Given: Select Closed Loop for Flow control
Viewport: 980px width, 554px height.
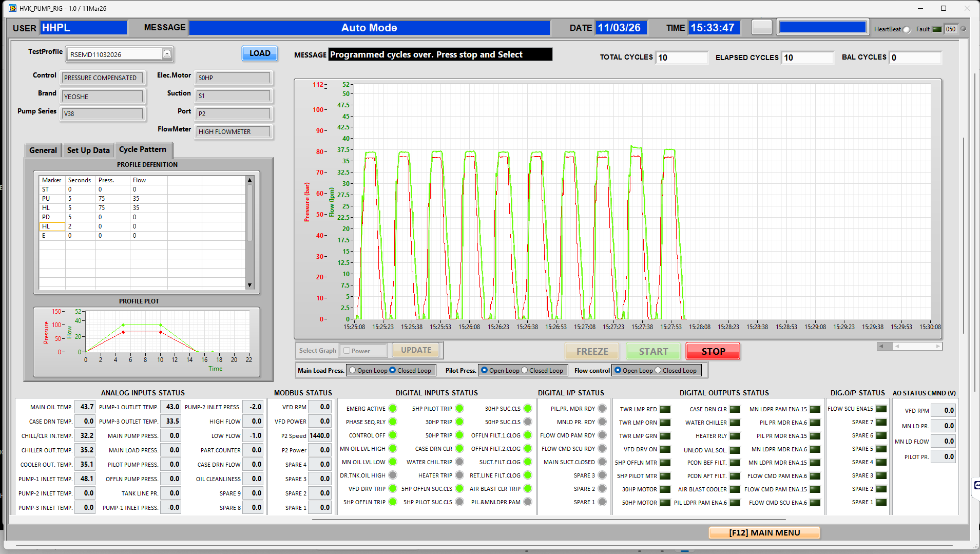Looking at the screenshot, I should tap(658, 370).
